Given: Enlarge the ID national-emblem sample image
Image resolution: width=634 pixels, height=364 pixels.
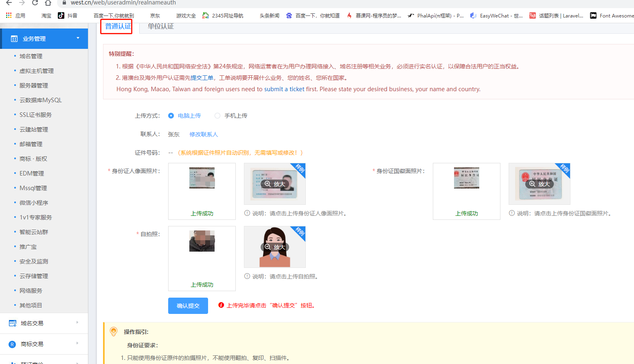Looking at the screenshot, I should point(540,184).
